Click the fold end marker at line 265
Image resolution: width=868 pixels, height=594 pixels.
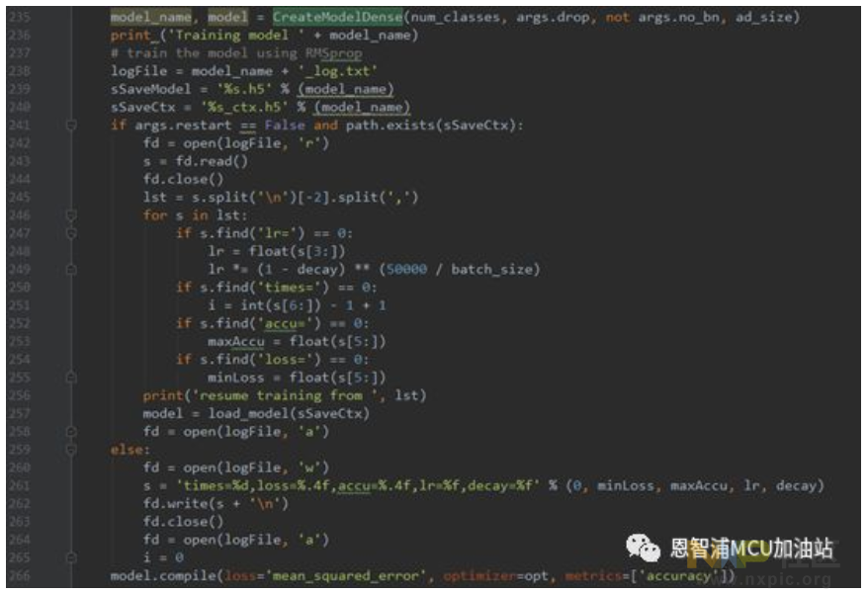pyautogui.click(x=71, y=557)
